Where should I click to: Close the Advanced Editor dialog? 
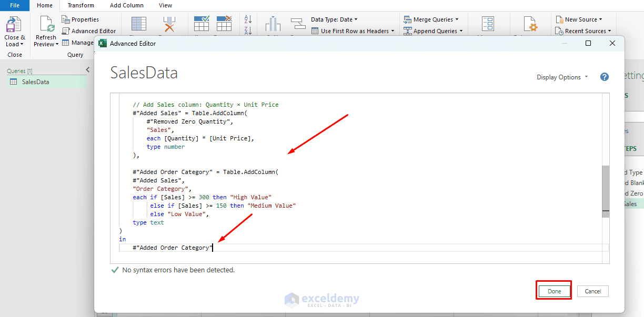(612, 44)
